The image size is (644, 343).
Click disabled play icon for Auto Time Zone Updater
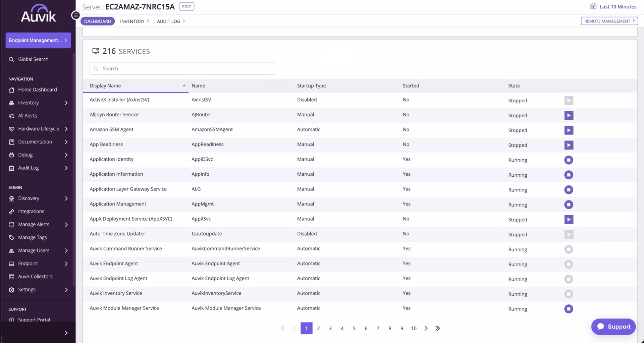[569, 234]
